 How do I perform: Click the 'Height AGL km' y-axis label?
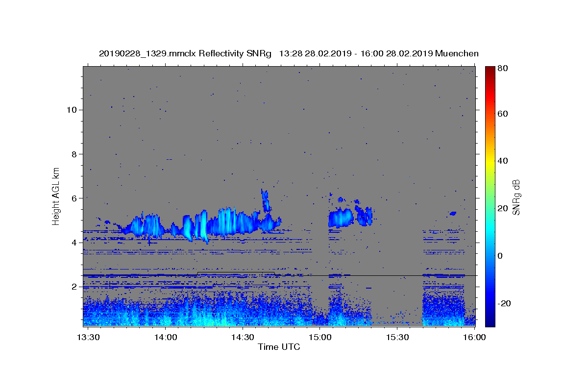pyautogui.click(x=56, y=196)
